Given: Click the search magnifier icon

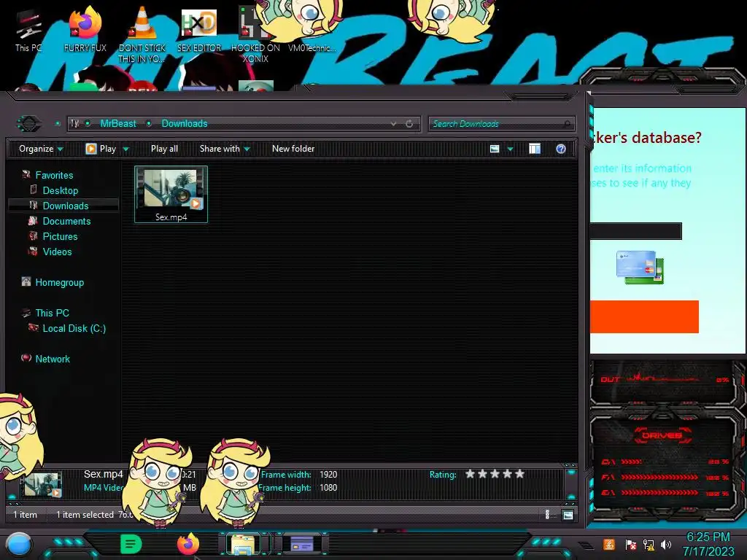Looking at the screenshot, I should (566, 124).
